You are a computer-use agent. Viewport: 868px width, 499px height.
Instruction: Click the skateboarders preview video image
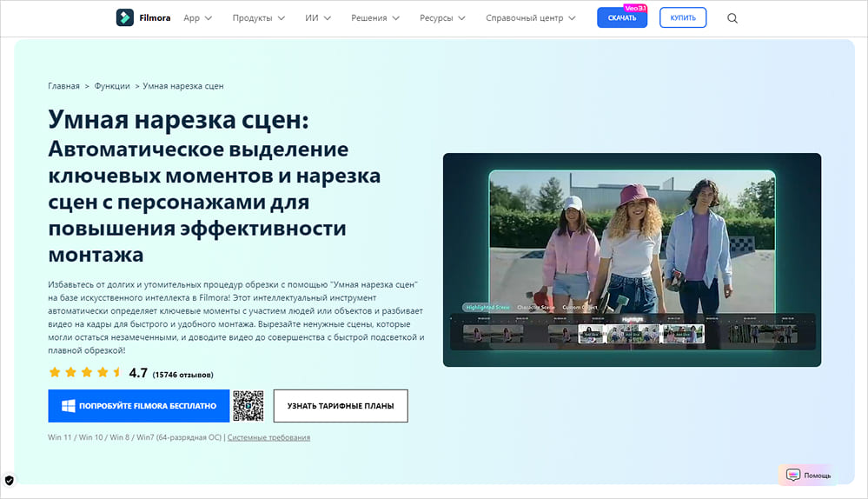[x=632, y=259]
